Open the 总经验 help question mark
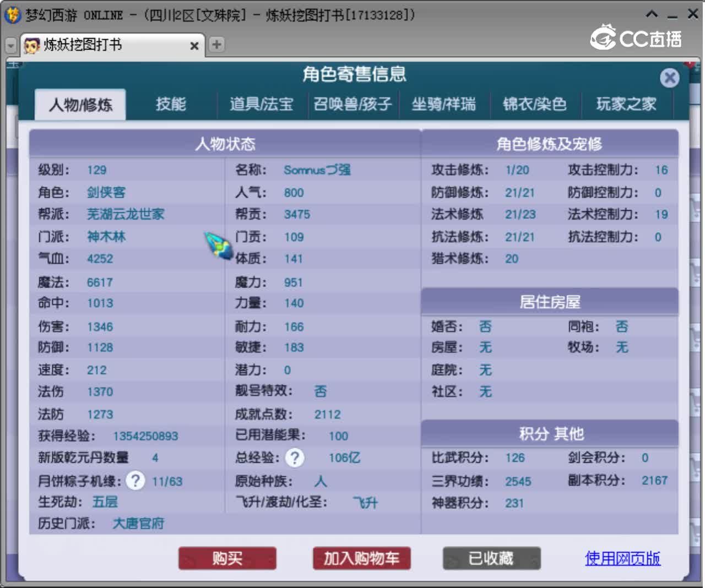The width and height of the screenshot is (705, 588). pyautogui.click(x=295, y=458)
